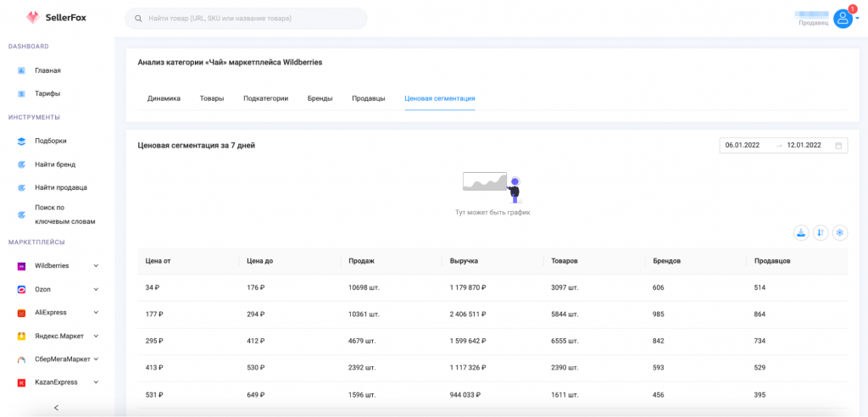This screenshot has width=868, height=417.
Task: Open the calendar icon in date range
Action: 838,146
